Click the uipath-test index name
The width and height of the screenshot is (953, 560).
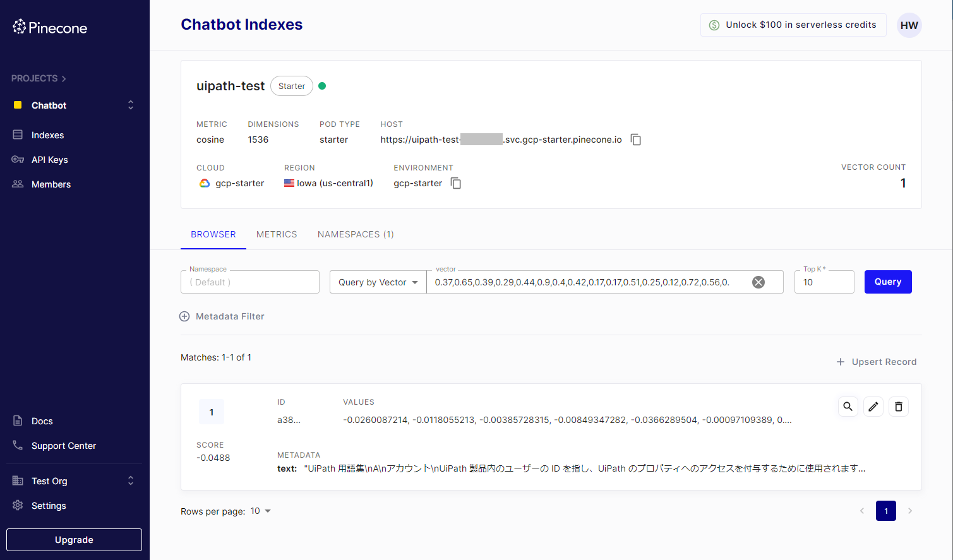pyautogui.click(x=231, y=86)
